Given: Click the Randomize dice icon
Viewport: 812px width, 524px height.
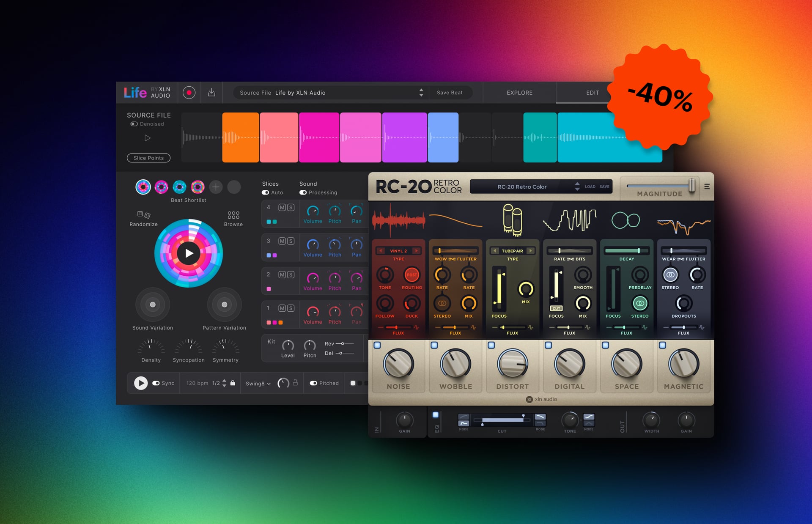Looking at the screenshot, I should click(x=144, y=214).
